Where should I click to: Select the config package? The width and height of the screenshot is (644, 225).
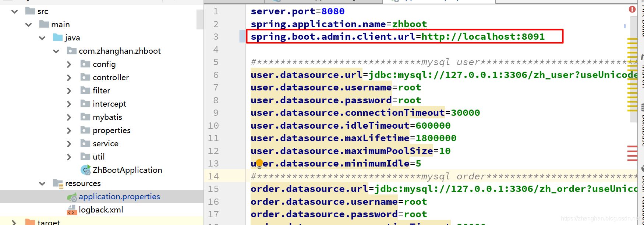(x=104, y=64)
